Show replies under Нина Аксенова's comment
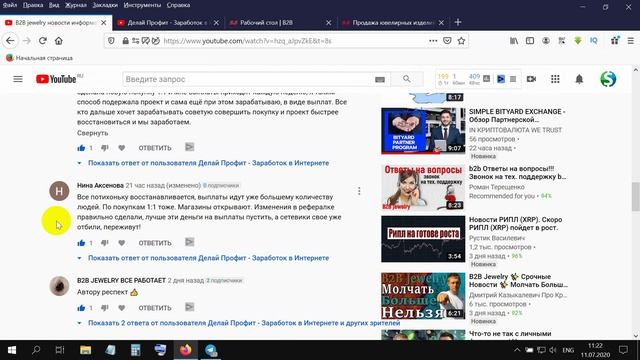The width and height of the screenshot is (640, 360). point(208,258)
